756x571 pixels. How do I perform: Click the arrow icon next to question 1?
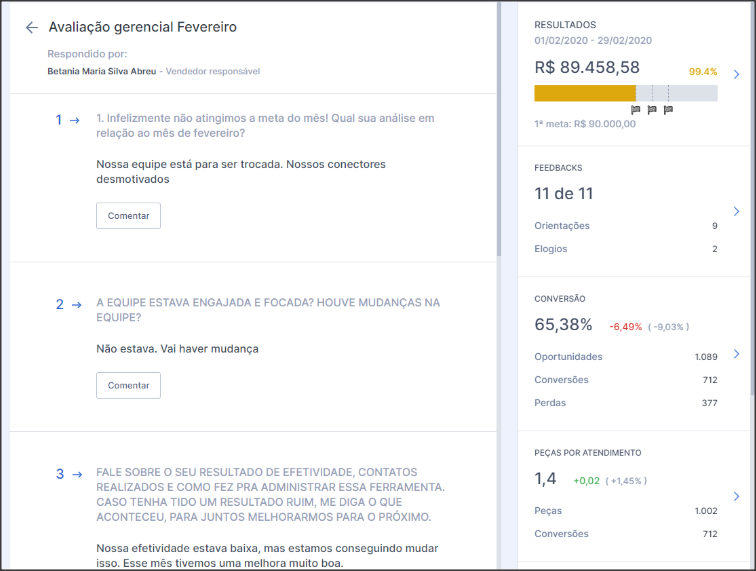click(74, 120)
